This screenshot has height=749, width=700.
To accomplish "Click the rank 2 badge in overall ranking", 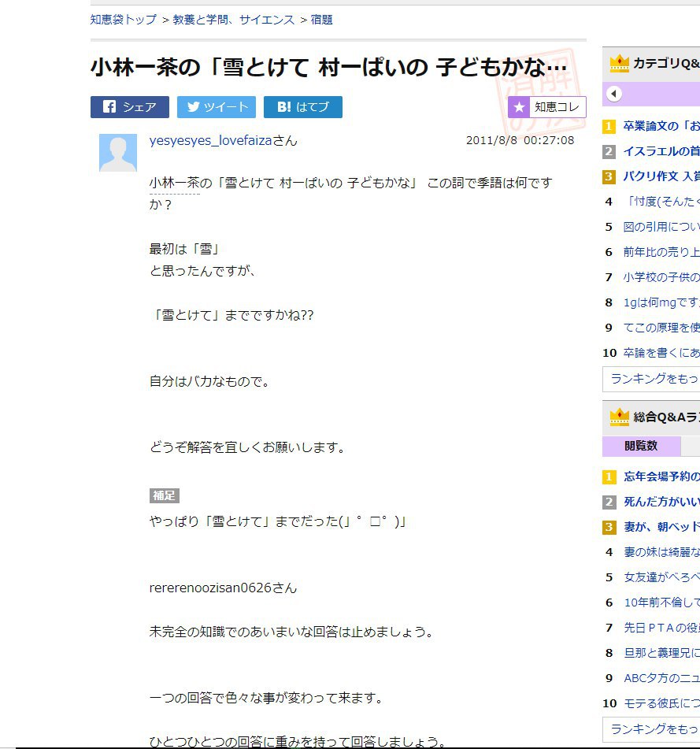I will (x=609, y=502).
